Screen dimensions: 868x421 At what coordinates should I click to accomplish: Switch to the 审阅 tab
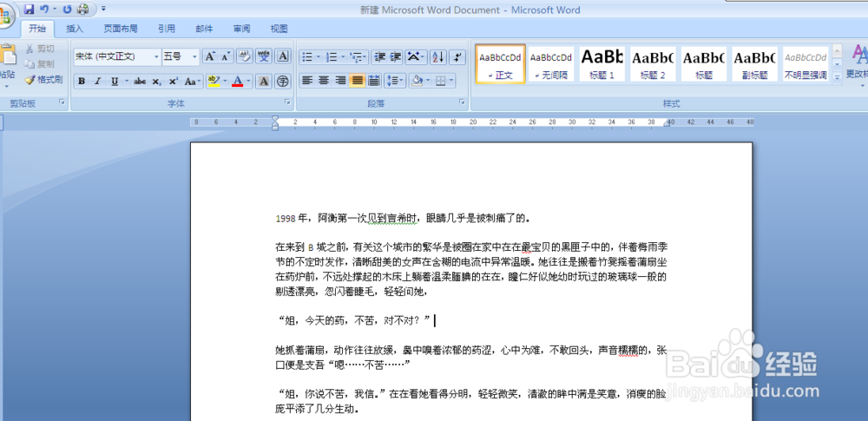click(x=242, y=29)
